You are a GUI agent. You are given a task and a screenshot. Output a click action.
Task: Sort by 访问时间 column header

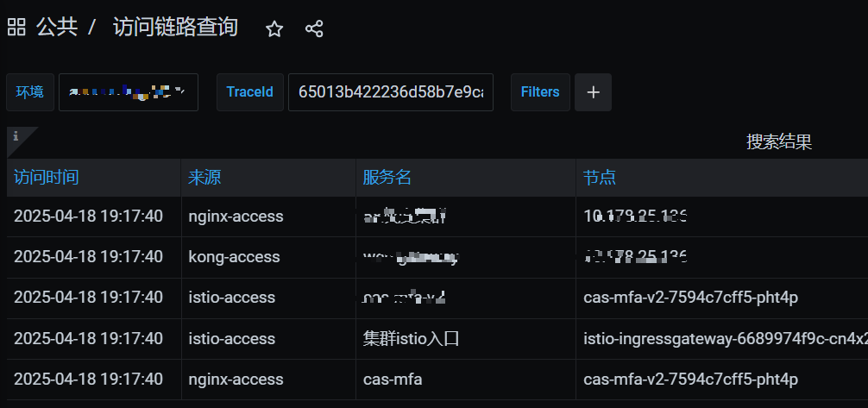click(47, 178)
